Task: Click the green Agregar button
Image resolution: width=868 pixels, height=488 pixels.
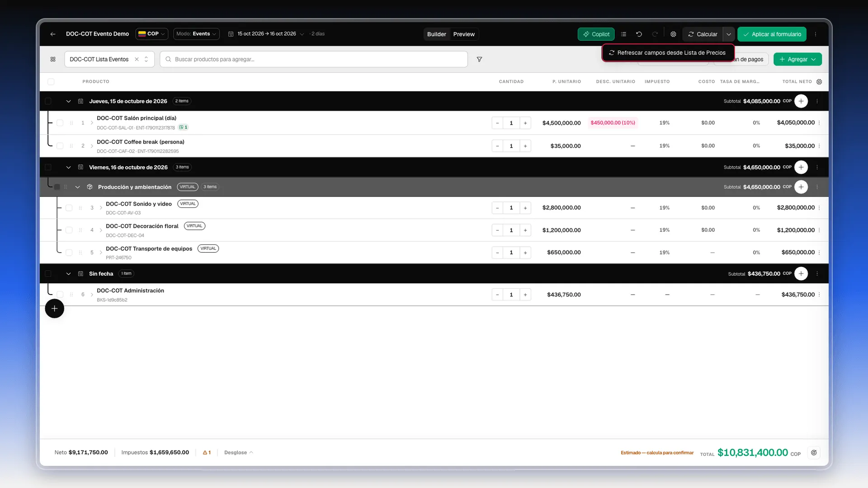Action: pyautogui.click(x=797, y=59)
